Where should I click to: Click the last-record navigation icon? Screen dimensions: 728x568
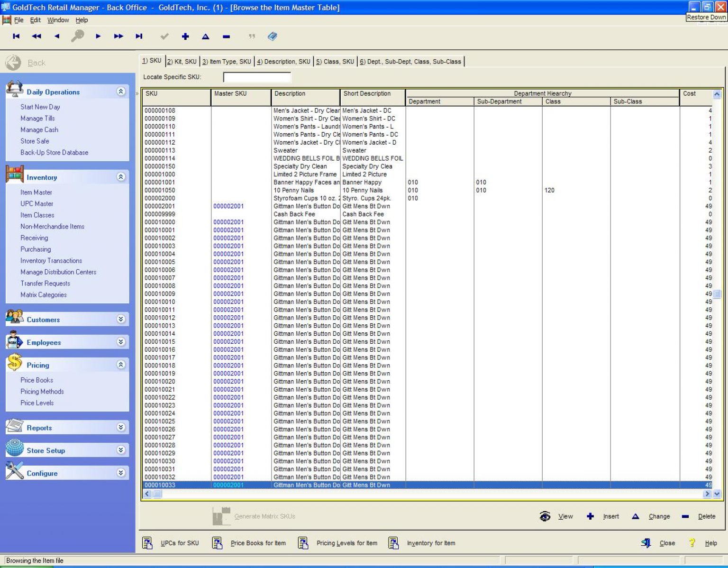tap(139, 36)
